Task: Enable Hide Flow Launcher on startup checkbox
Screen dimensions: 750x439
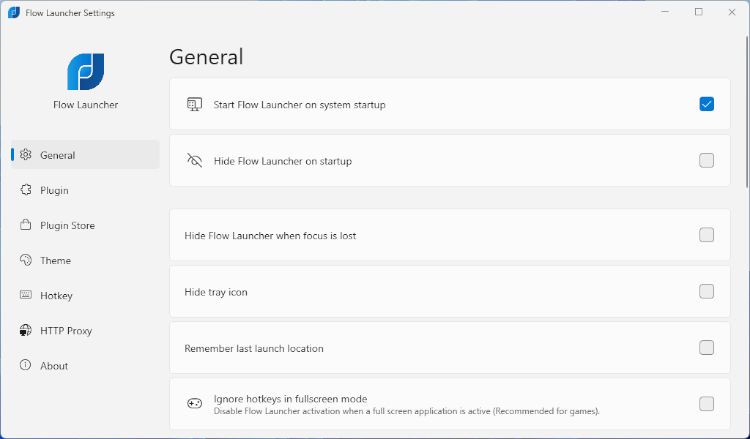Action: click(x=706, y=160)
